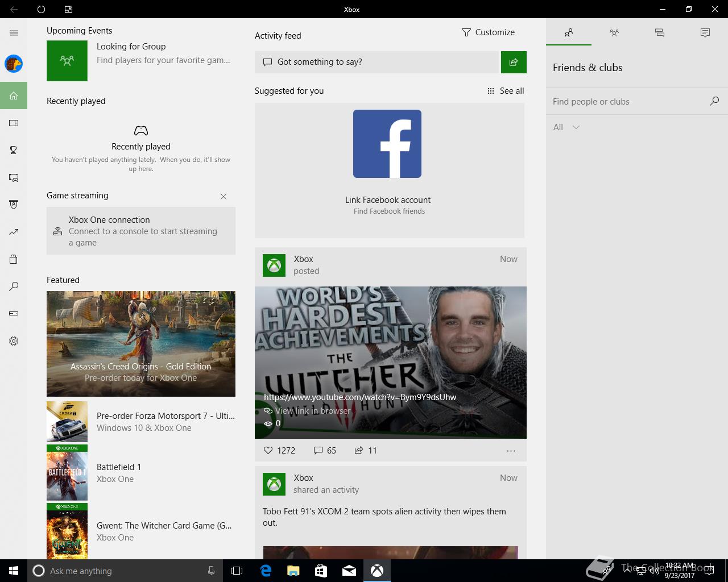Open File Explorer from taskbar
Image resolution: width=728 pixels, height=582 pixels.
[293, 571]
